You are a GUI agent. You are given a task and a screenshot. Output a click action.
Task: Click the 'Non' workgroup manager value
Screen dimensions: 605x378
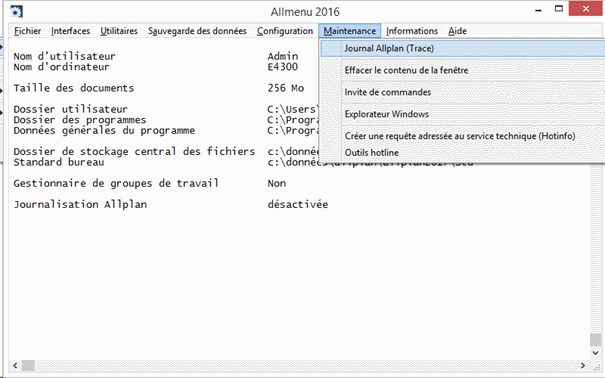pos(277,183)
